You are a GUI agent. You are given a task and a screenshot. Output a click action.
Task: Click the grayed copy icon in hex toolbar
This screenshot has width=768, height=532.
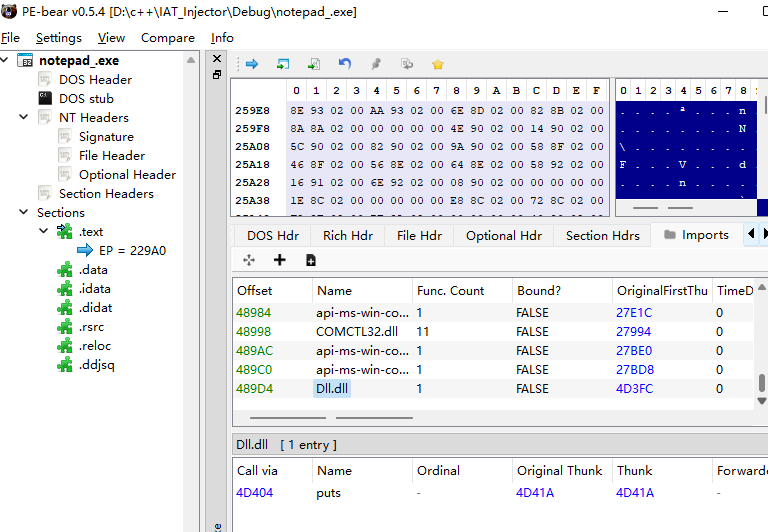407,64
